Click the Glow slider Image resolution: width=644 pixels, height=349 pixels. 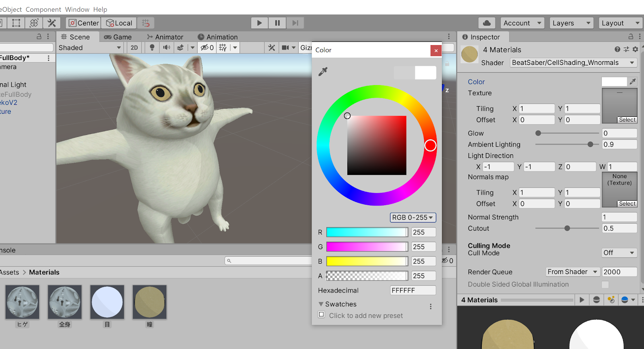click(567, 133)
